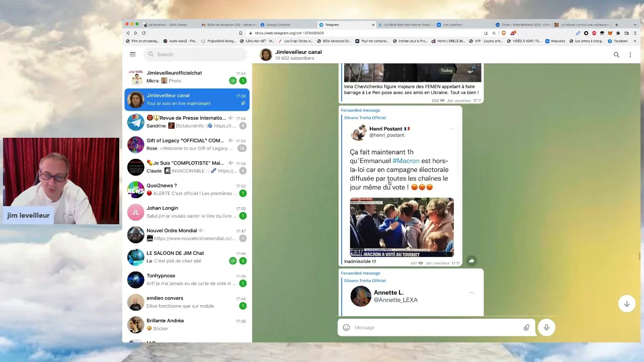Click the Henri Postant profile picture
The height and width of the screenshot is (362, 644).
(359, 132)
